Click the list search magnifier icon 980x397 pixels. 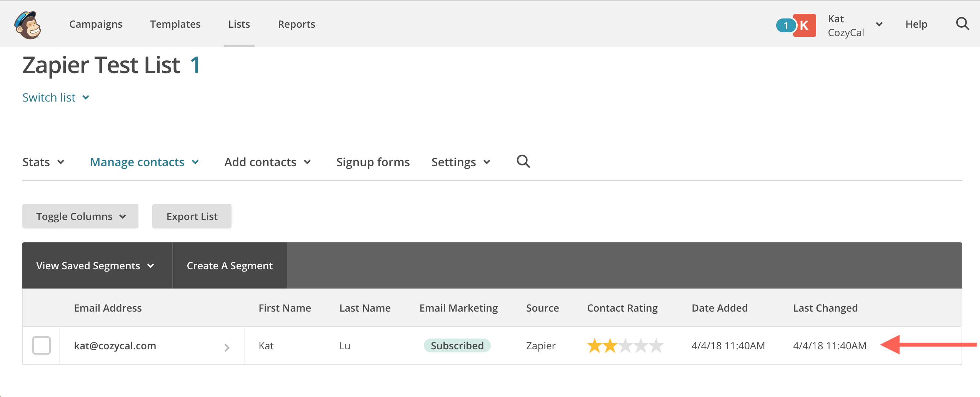[523, 162]
